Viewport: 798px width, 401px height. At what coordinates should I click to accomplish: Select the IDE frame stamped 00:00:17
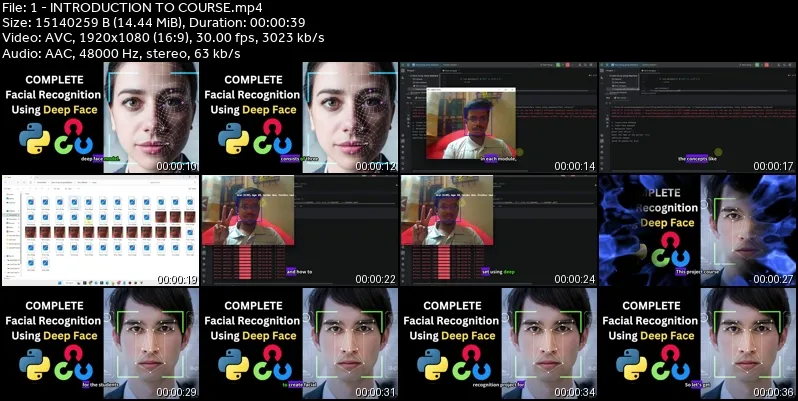click(697, 117)
